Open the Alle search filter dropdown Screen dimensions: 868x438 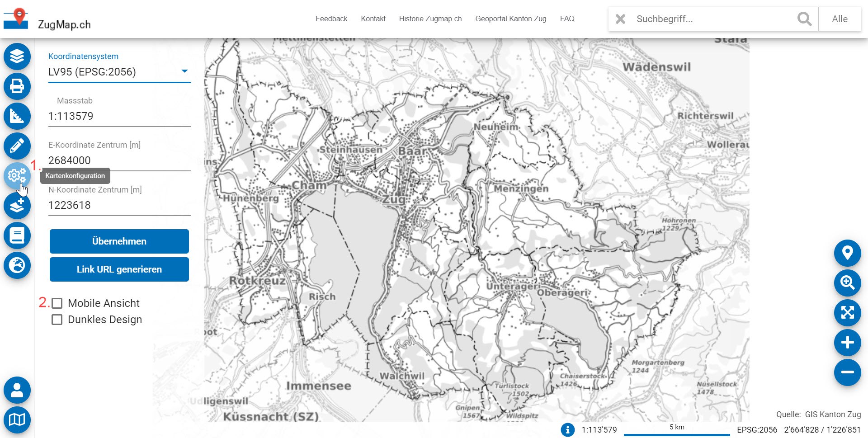(x=840, y=19)
